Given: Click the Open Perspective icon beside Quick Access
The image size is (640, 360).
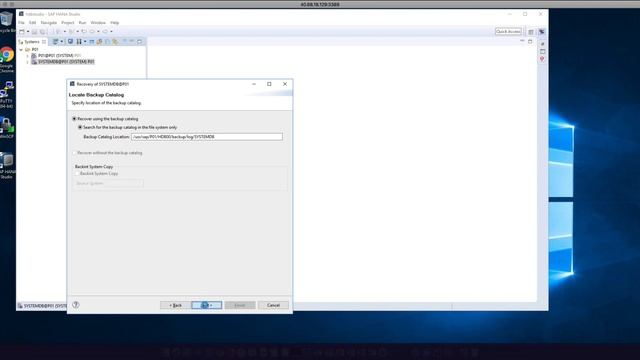Looking at the screenshot, I should tap(531, 31).
